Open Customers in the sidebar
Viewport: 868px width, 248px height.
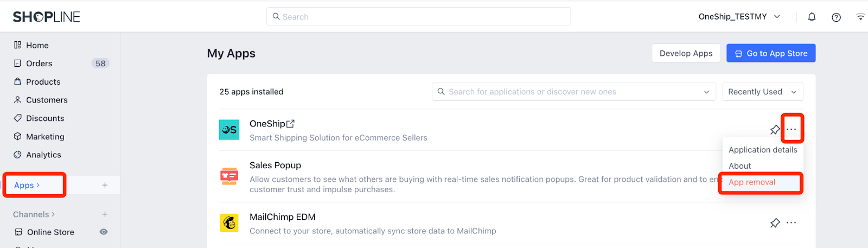tap(47, 100)
